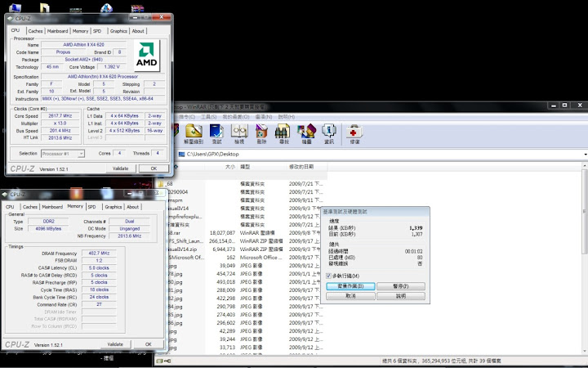The width and height of the screenshot is (588, 368).
Task: Sort by the 類型 type column header
Action: tap(262, 167)
